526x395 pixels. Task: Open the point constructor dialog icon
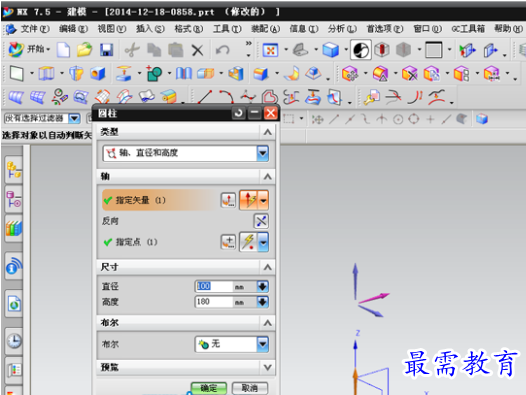[x=228, y=242]
